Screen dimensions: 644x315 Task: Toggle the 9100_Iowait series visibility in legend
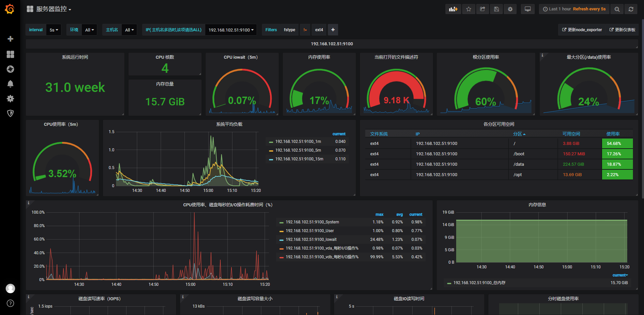coord(311,240)
